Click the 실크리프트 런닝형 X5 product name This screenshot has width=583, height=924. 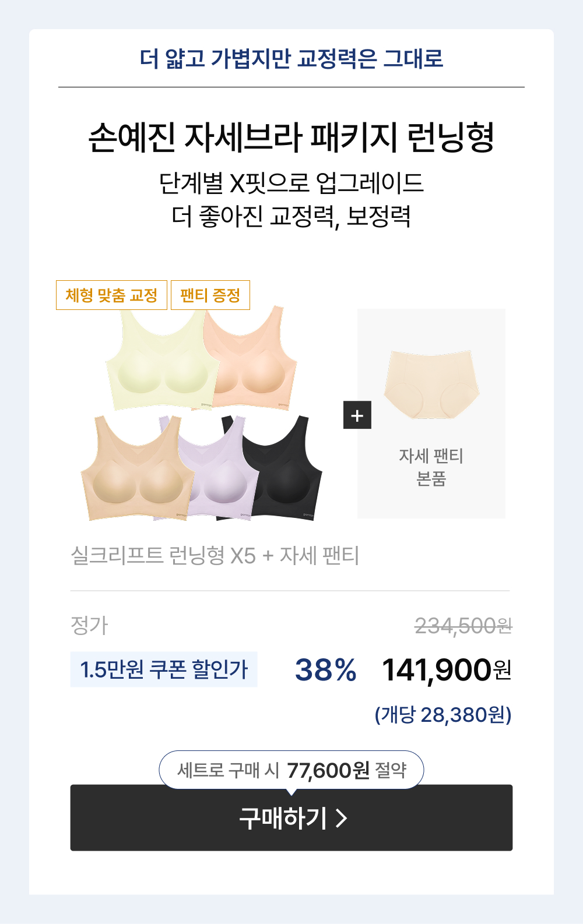[x=163, y=555]
